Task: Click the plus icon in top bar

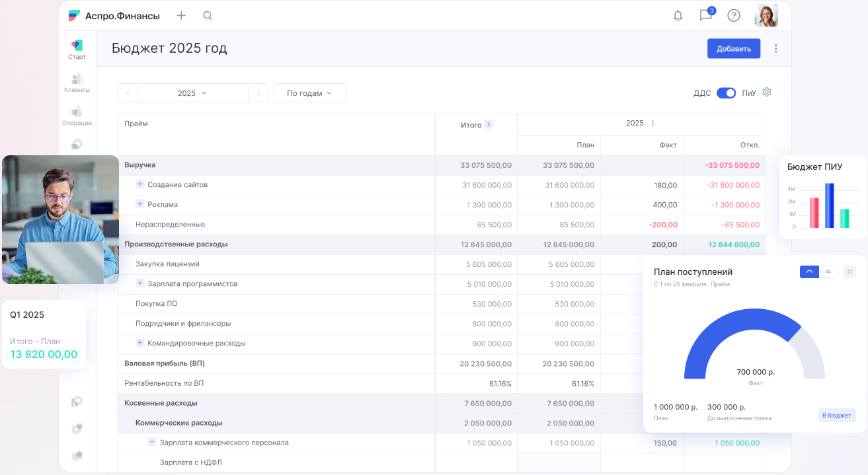Action: (x=181, y=16)
